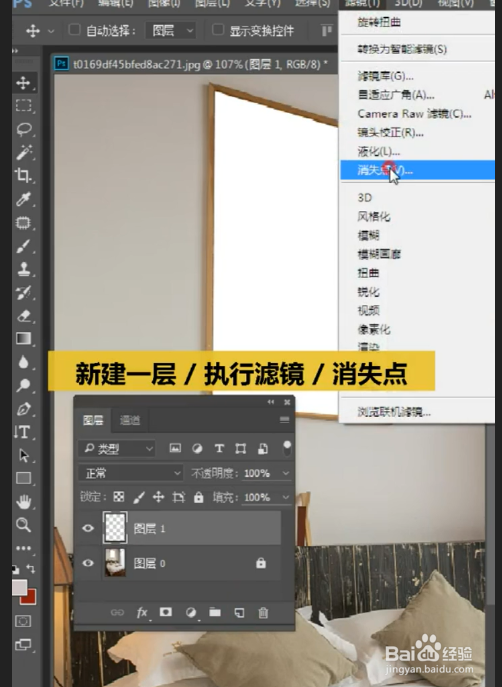Image resolution: width=502 pixels, height=687 pixels.
Task: Add a layer mask
Action: (x=166, y=612)
